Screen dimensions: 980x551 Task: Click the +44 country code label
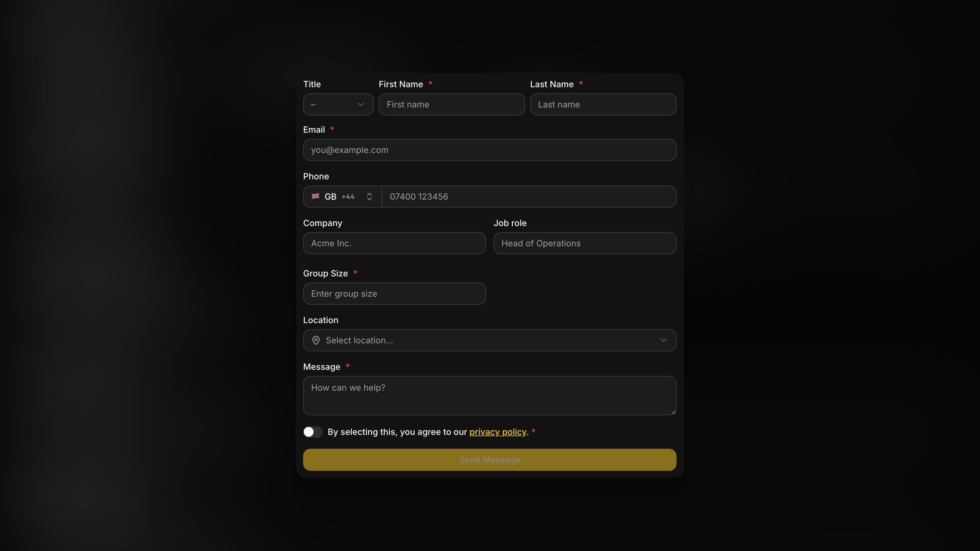[x=348, y=197]
